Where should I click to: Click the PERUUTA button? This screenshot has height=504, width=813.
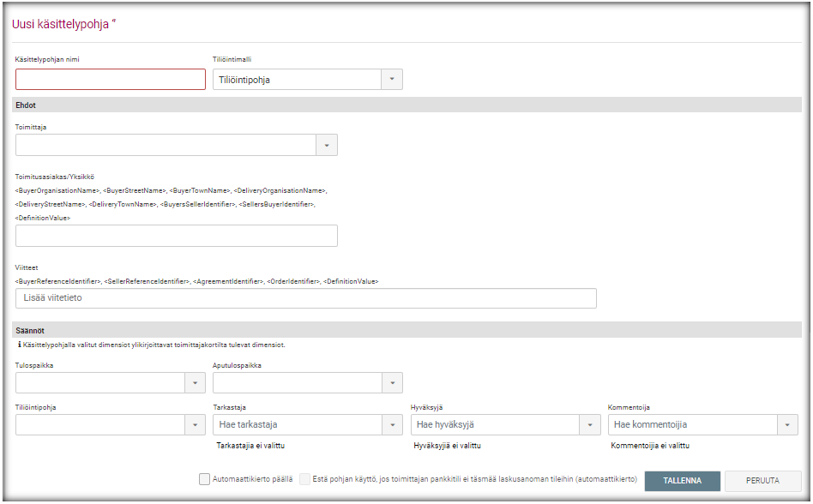762,481
